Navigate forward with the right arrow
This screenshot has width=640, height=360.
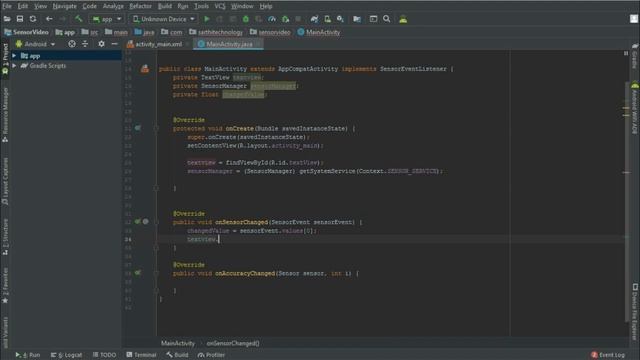[62, 19]
